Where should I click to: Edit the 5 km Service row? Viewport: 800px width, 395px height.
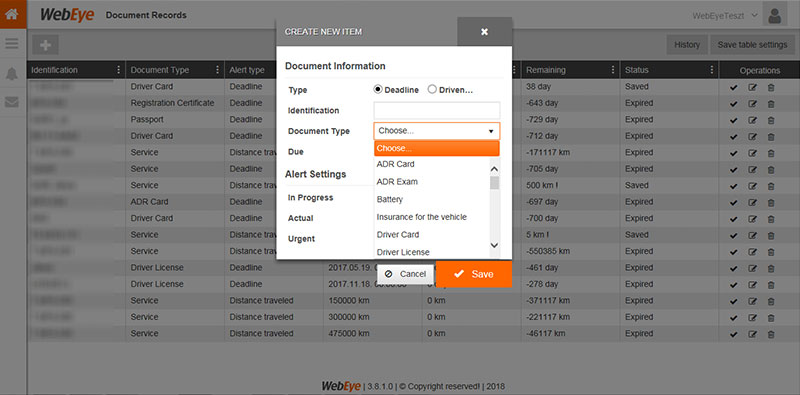pos(752,235)
